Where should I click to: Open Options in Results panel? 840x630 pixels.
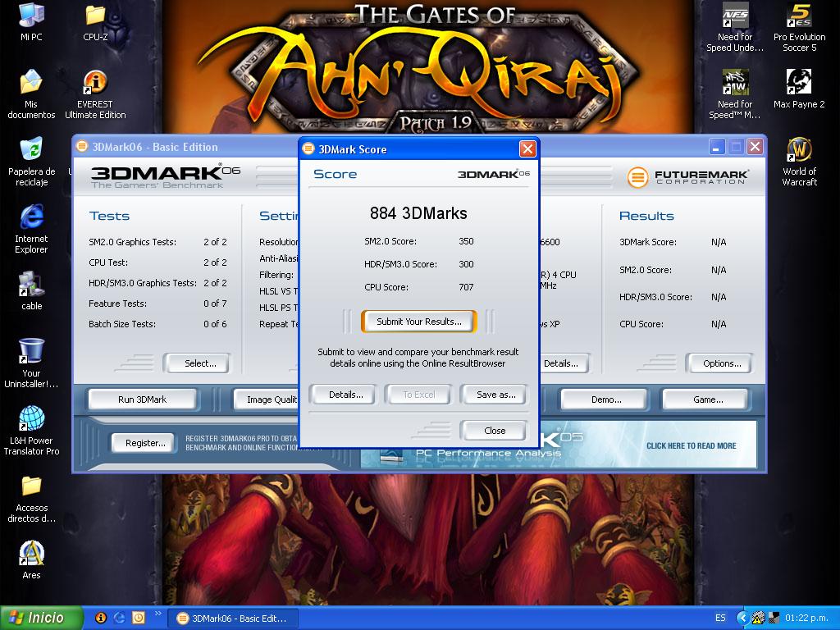pos(721,363)
